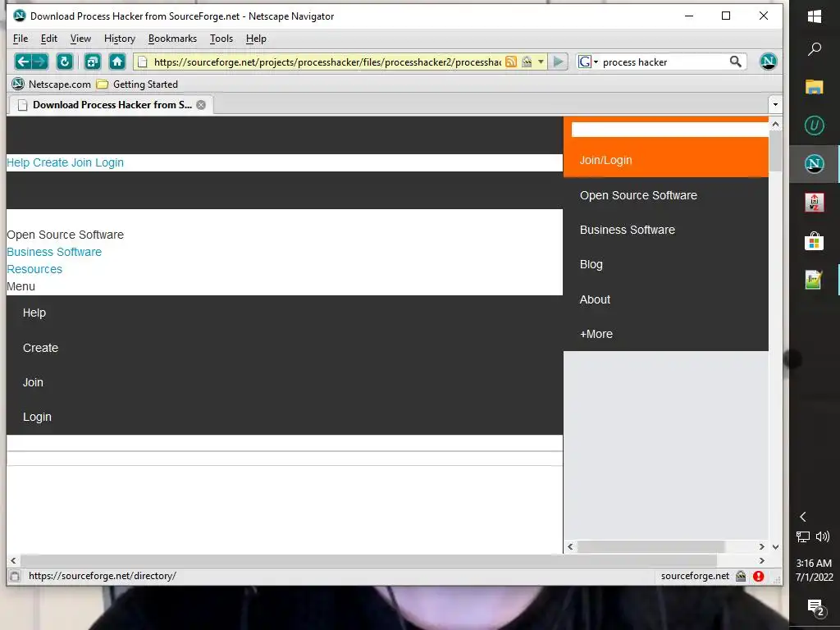Click the 'process hacker' search box
This screenshot has height=630, width=840.
tap(663, 62)
